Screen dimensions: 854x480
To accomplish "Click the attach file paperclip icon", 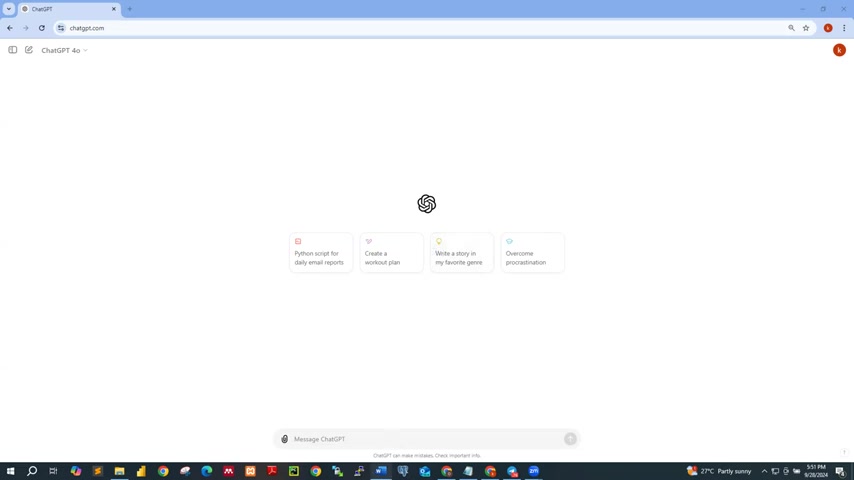I will tap(284, 439).
